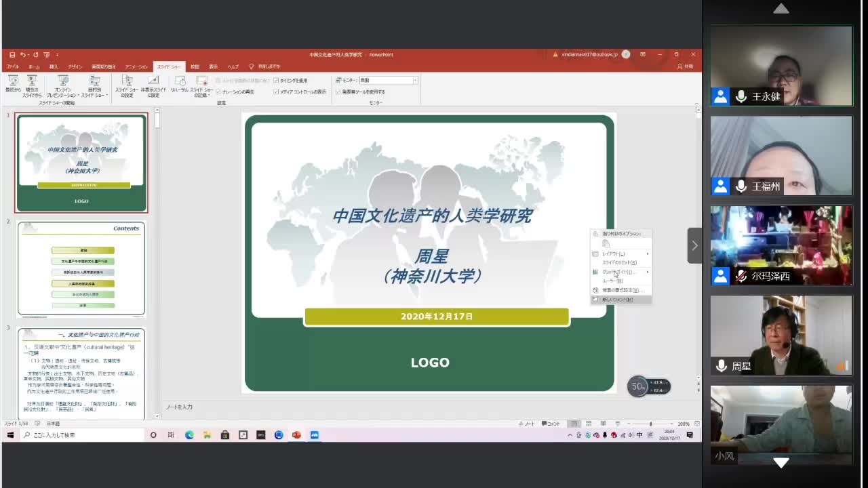Open the Help (ヘルプ) ribbon tab
This screenshot has height=488, width=868.
(x=233, y=66)
